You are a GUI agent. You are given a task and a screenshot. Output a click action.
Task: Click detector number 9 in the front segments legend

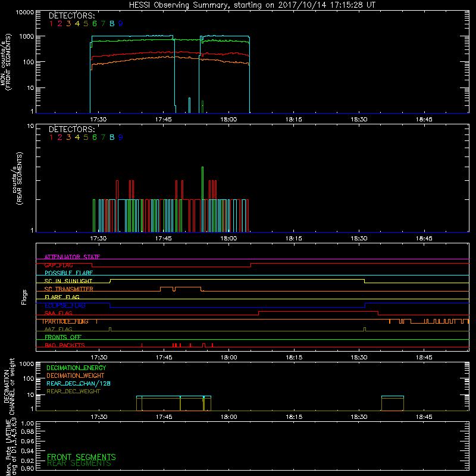[121, 24]
